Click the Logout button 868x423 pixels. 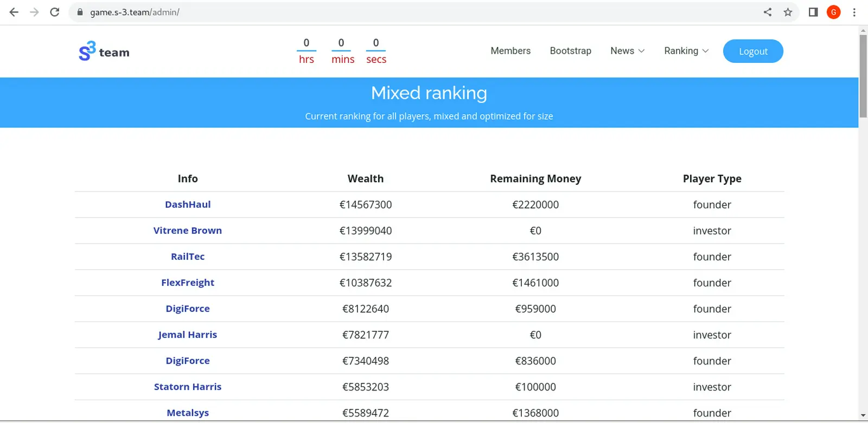[753, 51]
